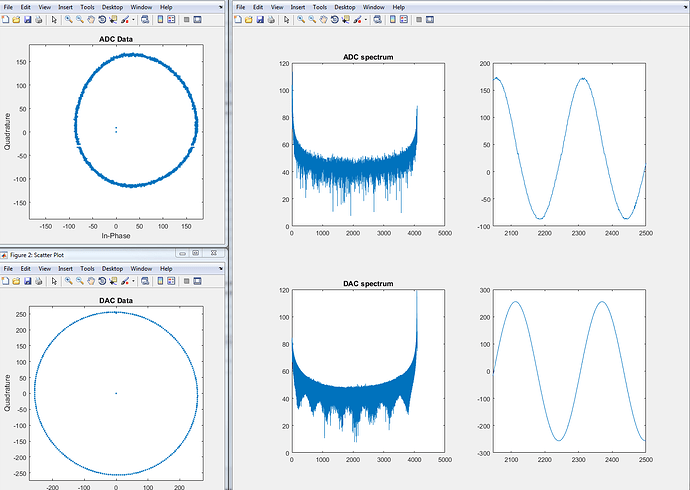Screen dimensions: 690x490
Task: Select Edit Plot arrow in Scatter Plot window
Action: pos(54,281)
